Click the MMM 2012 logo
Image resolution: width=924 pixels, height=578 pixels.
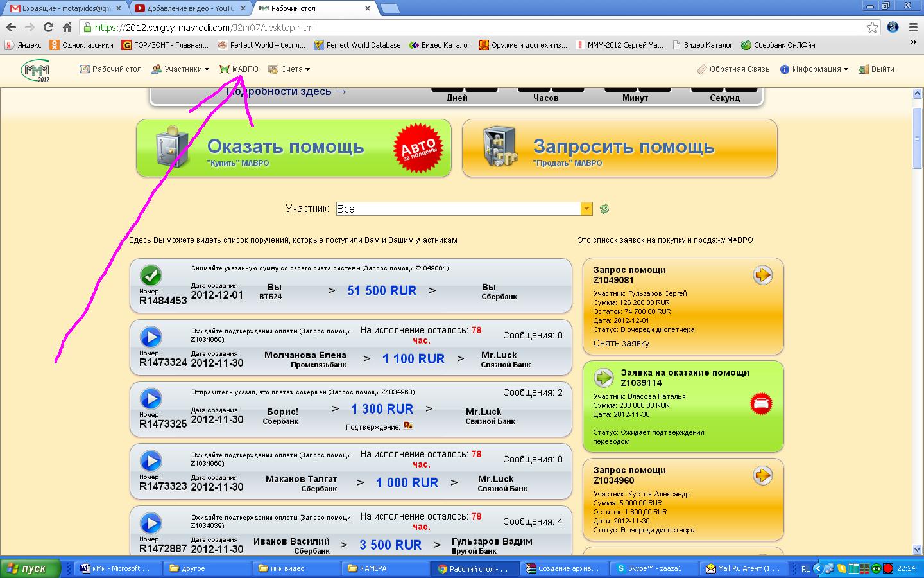coord(35,70)
